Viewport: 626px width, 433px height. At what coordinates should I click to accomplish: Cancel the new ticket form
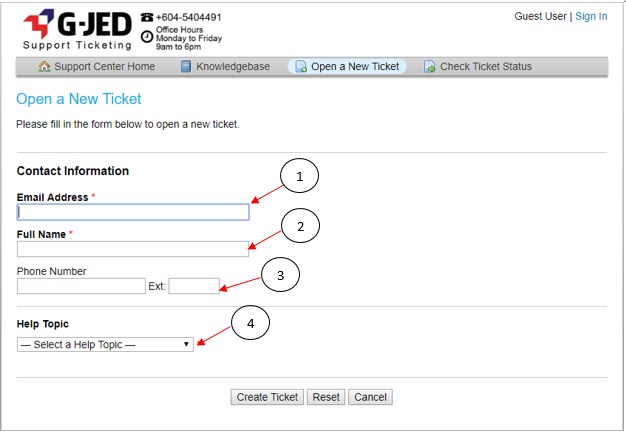(x=370, y=397)
